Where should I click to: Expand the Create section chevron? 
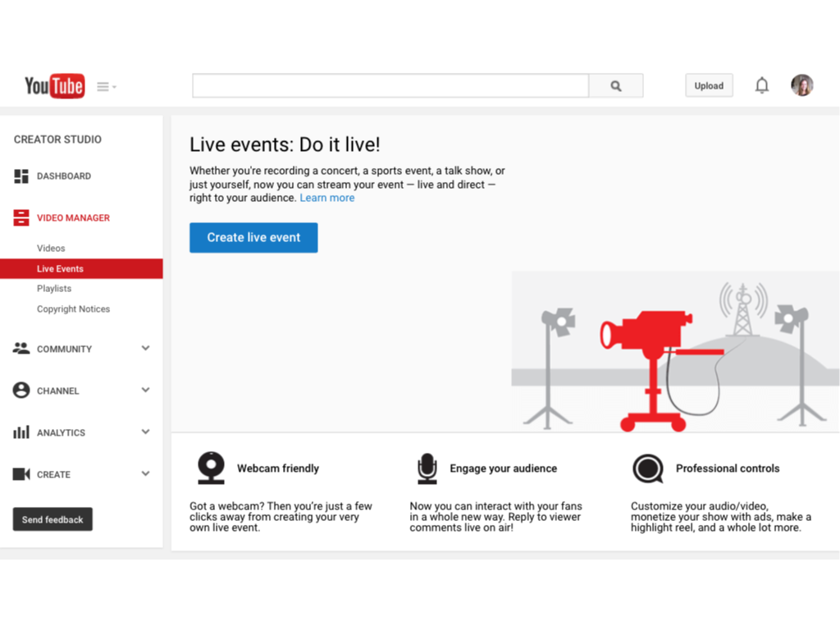[x=146, y=473]
